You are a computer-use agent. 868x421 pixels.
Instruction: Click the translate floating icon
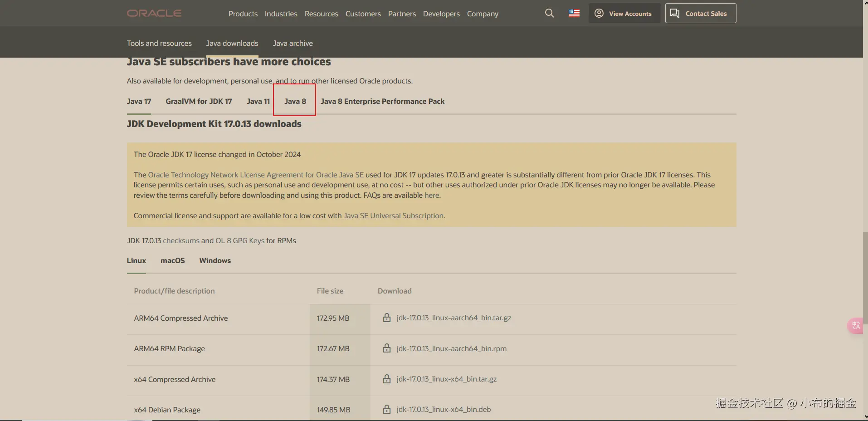pyautogui.click(x=856, y=325)
